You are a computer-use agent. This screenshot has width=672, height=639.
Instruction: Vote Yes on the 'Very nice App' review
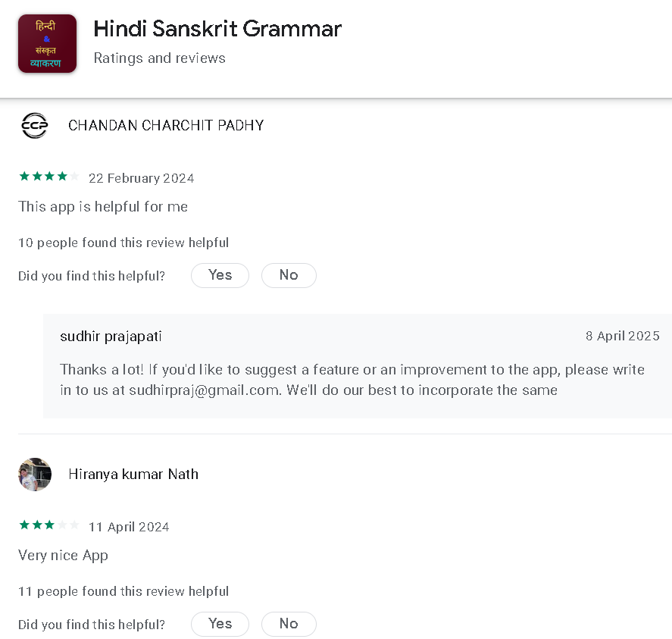tap(220, 624)
